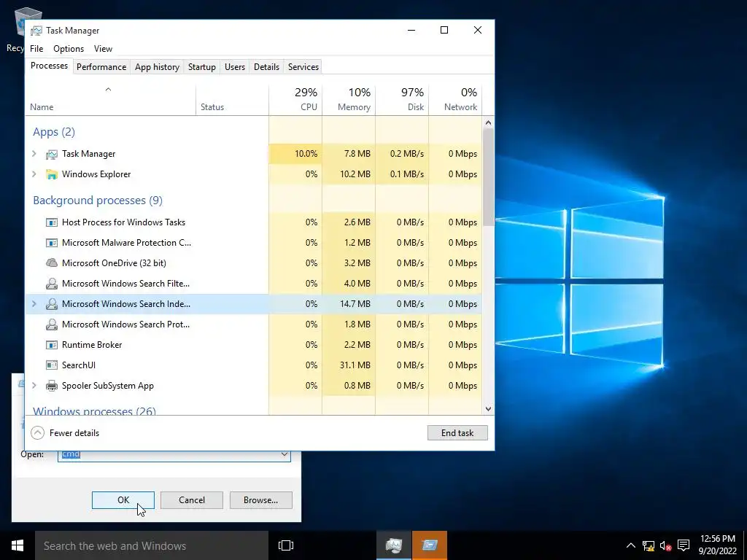The image size is (747, 560).
Task: Click the Microsoft Windows Search Filter icon
Action: click(52, 284)
